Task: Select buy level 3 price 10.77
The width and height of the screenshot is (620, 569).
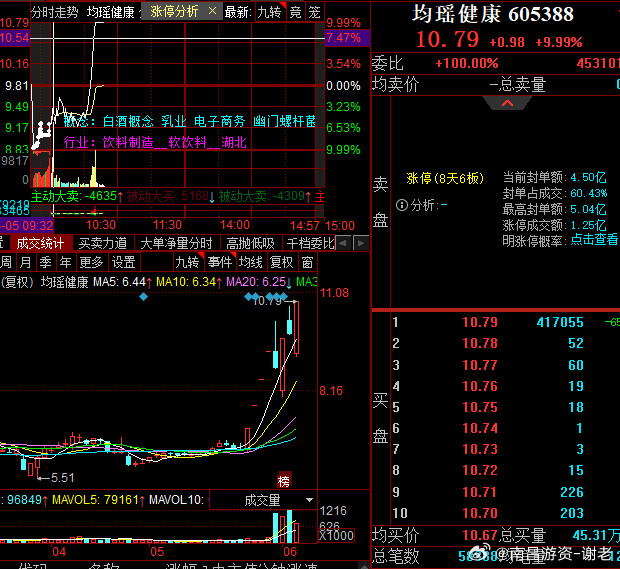Action: 480,365
